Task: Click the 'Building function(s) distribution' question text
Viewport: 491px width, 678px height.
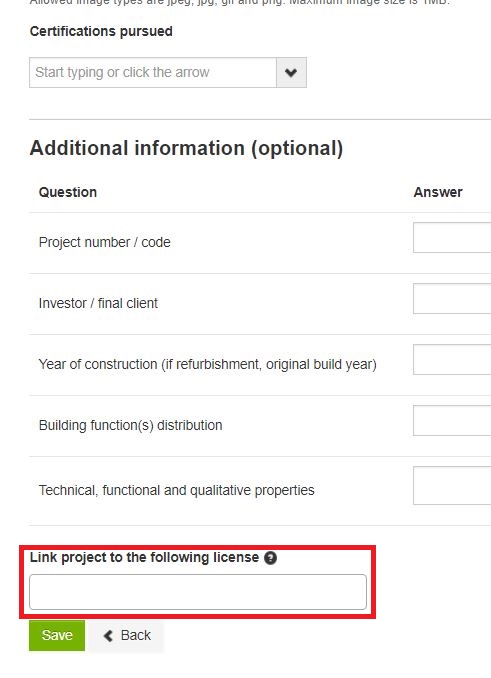Action: 131,425
